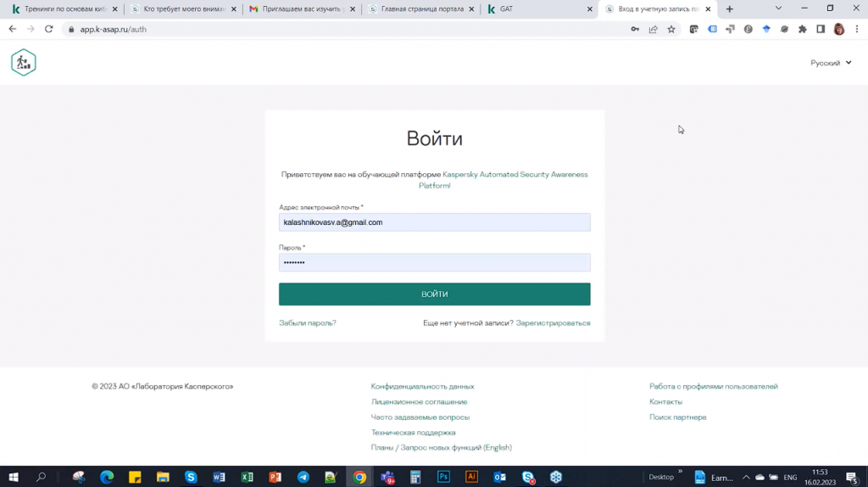Open Outlook from the taskbar
Viewport: 868px width, 487px height.
[x=500, y=477]
